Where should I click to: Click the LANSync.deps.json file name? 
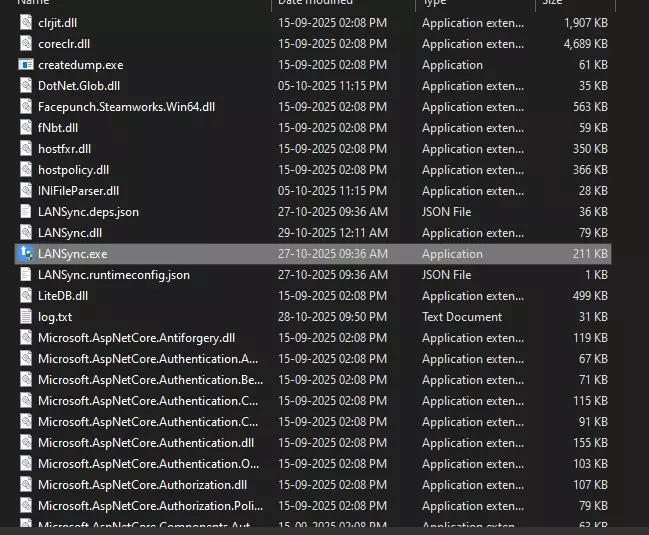coord(88,212)
